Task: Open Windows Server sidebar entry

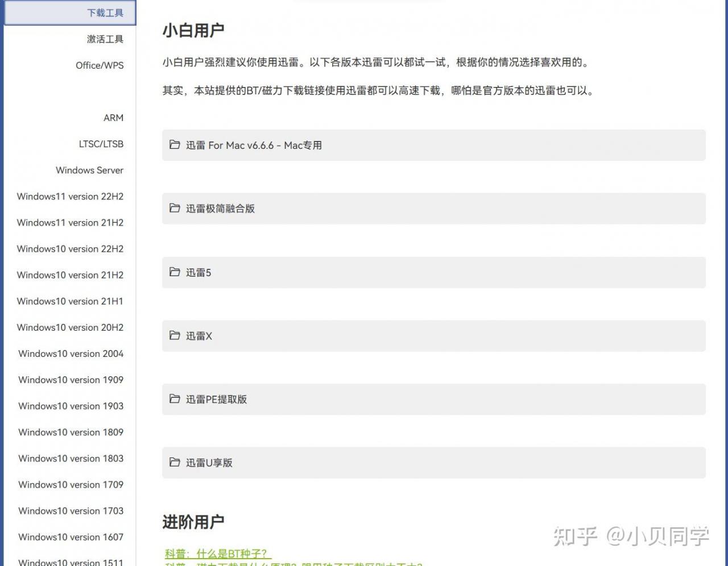Action: (x=89, y=170)
